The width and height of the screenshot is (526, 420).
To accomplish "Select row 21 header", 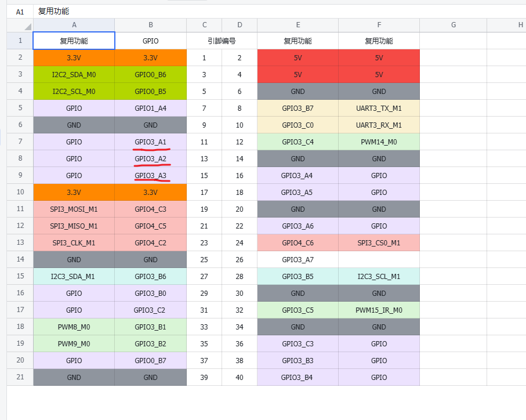I will pos(20,377).
